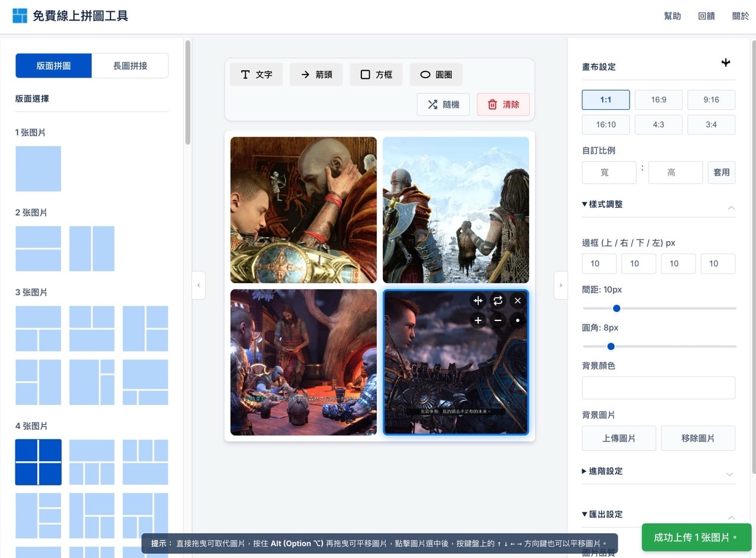Choose the two stacked rows layout under 2张图片
Image resolution: width=756 pixels, height=558 pixels.
tap(38, 248)
